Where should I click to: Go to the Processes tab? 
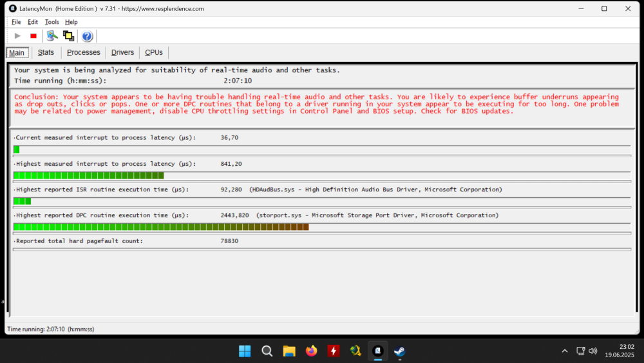pos(84,52)
